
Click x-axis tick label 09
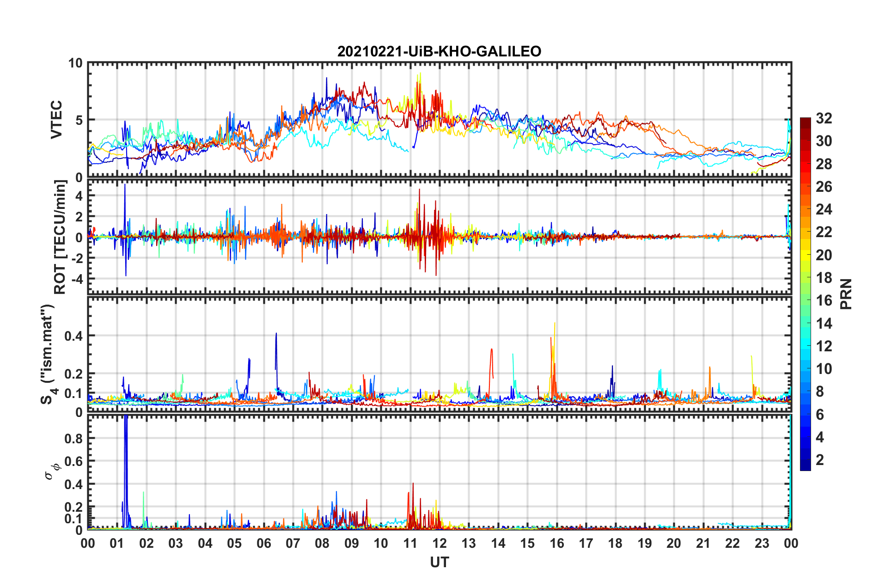pos(352,543)
